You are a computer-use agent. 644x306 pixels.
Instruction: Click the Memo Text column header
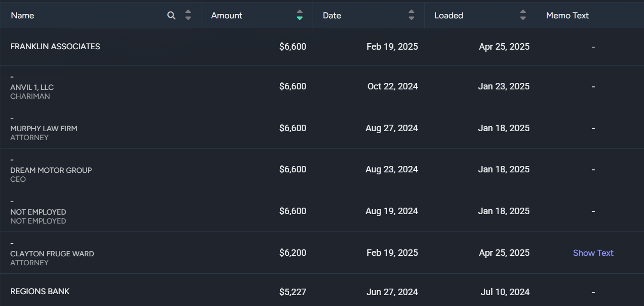pyautogui.click(x=567, y=15)
